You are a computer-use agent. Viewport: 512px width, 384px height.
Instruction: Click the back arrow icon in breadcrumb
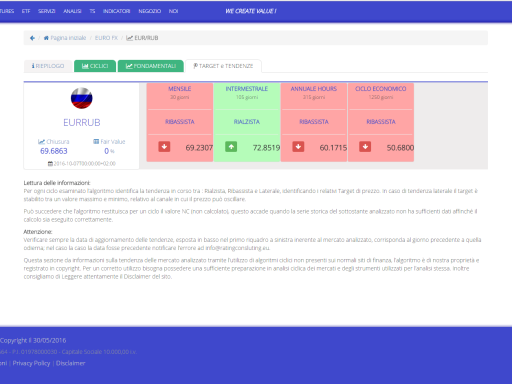(32, 38)
